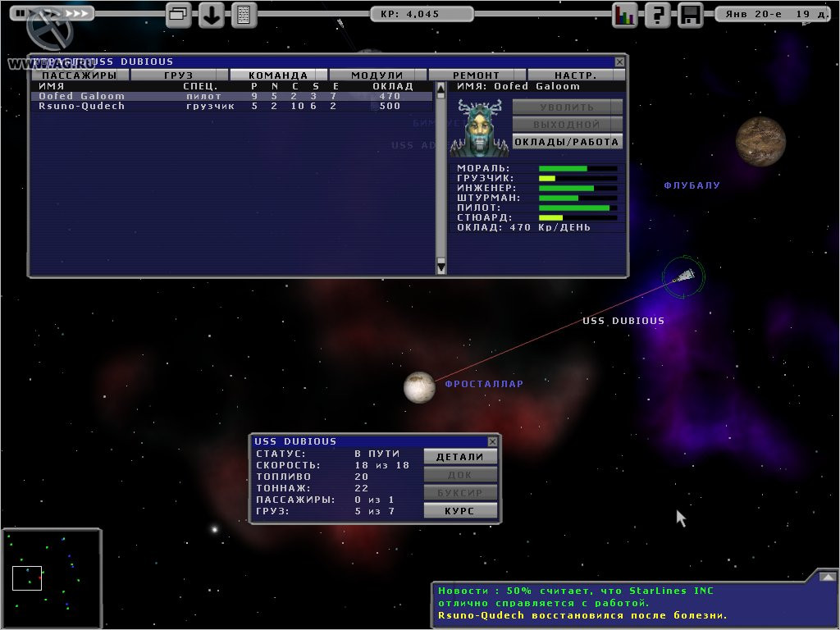Screen dimensions: 840x630
Task: Click the ФРОСТАЛЛАР planet label
Action: [x=484, y=384]
